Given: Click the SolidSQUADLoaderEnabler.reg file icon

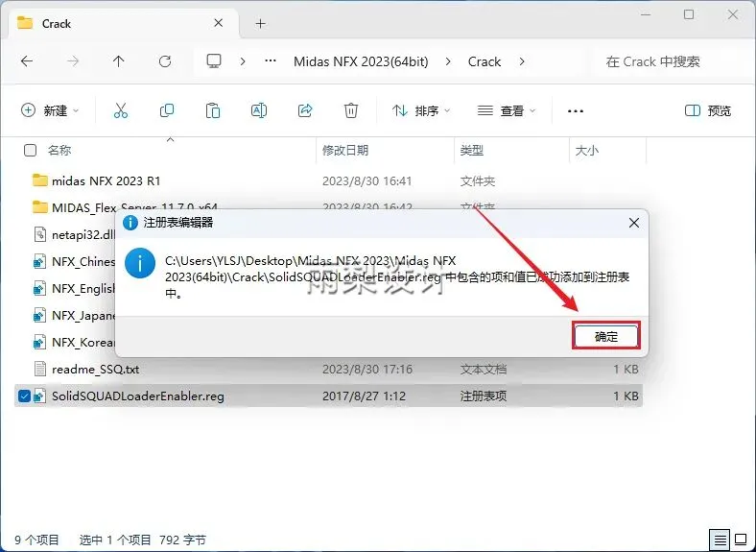Looking at the screenshot, I should (39, 396).
